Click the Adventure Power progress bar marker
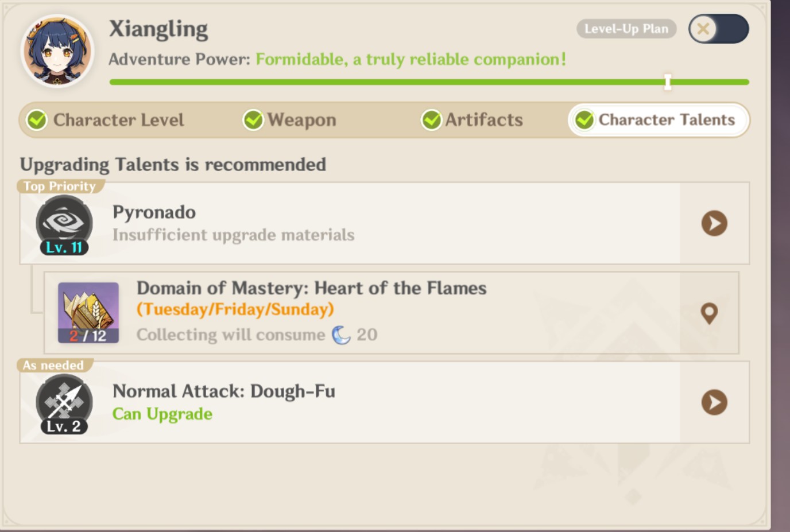This screenshot has width=790, height=532. point(668,82)
